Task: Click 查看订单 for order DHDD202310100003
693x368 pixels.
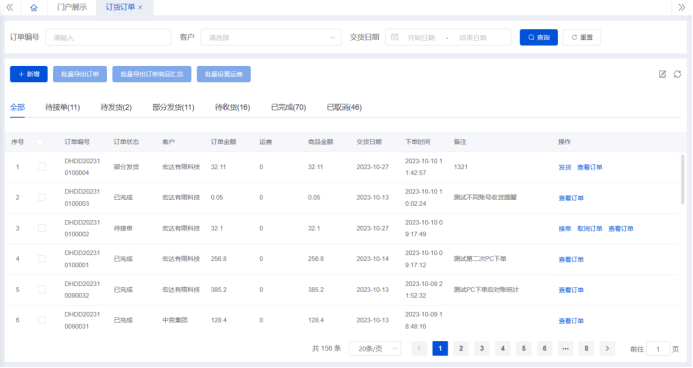Action: (x=571, y=198)
